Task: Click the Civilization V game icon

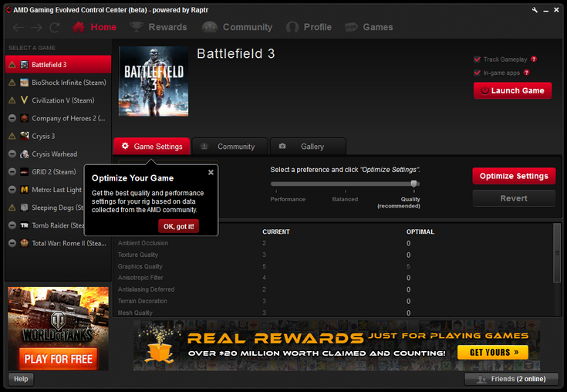Action: [x=24, y=100]
